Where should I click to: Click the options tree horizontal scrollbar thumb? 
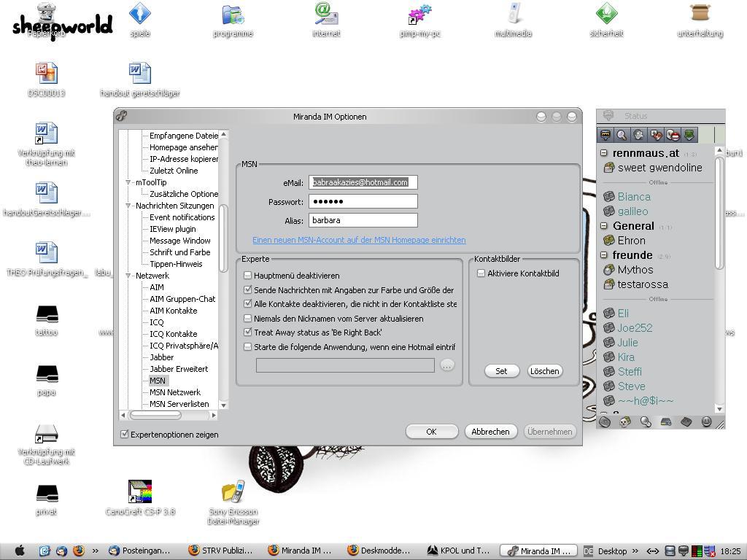[x=156, y=415]
